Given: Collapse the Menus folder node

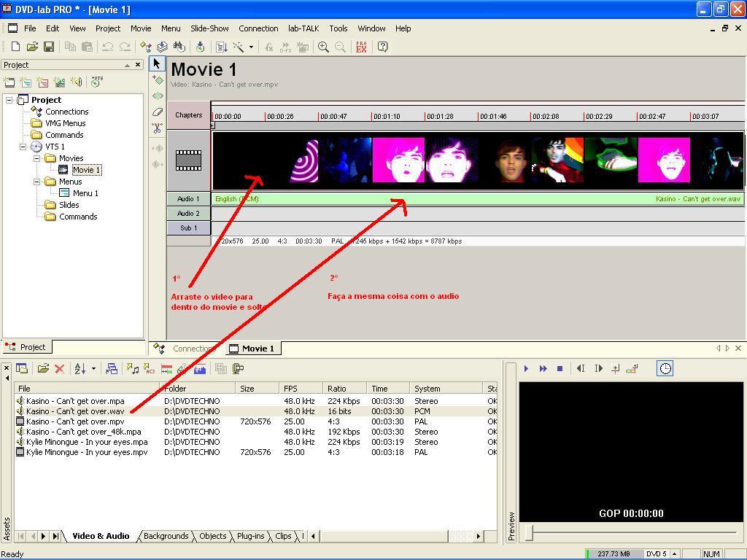Looking at the screenshot, I should tap(36, 182).
